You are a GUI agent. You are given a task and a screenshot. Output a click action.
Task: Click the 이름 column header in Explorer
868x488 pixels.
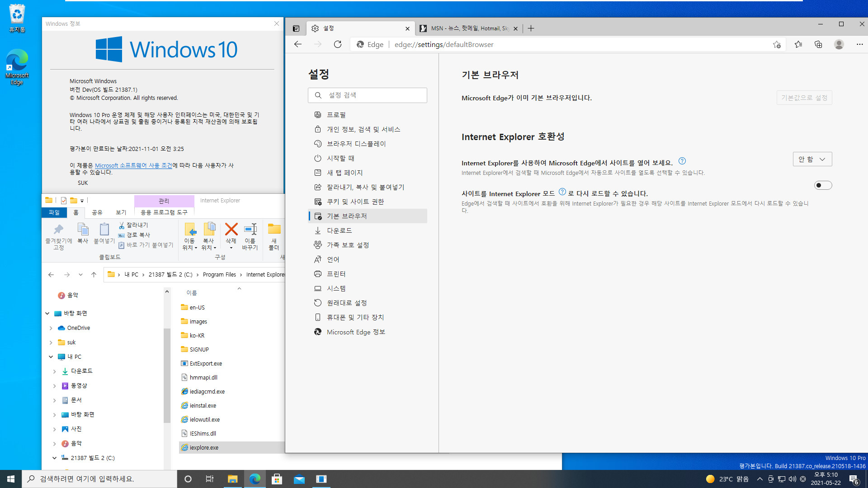(192, 293)
